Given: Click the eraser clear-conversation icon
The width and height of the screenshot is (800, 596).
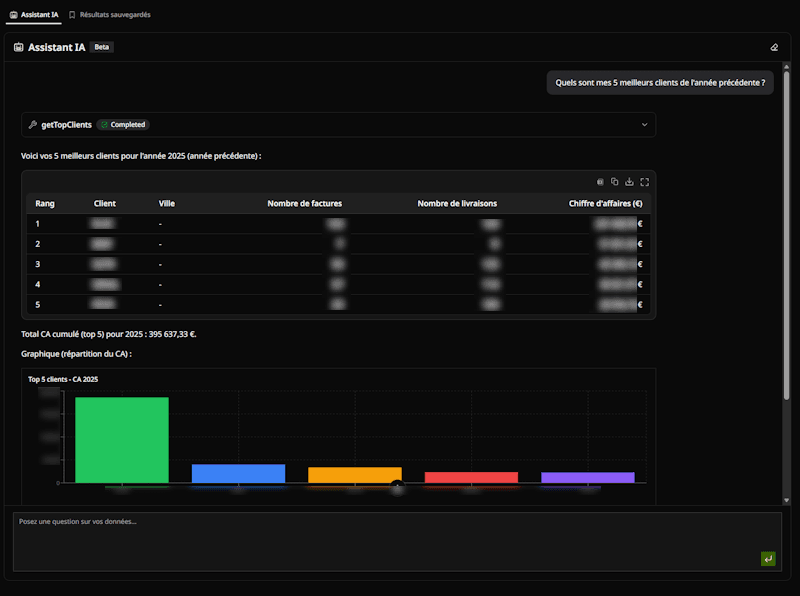Looking at the screenshot, I should click(773, 47).
